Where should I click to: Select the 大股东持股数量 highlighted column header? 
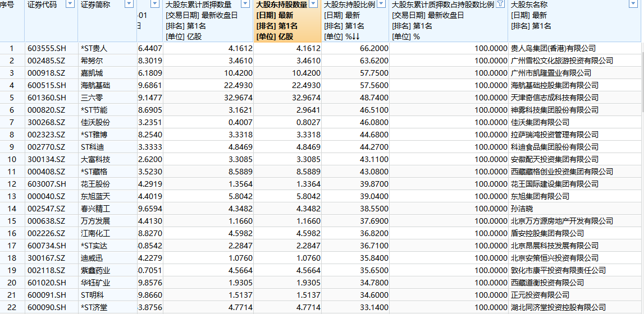point(281,5)
